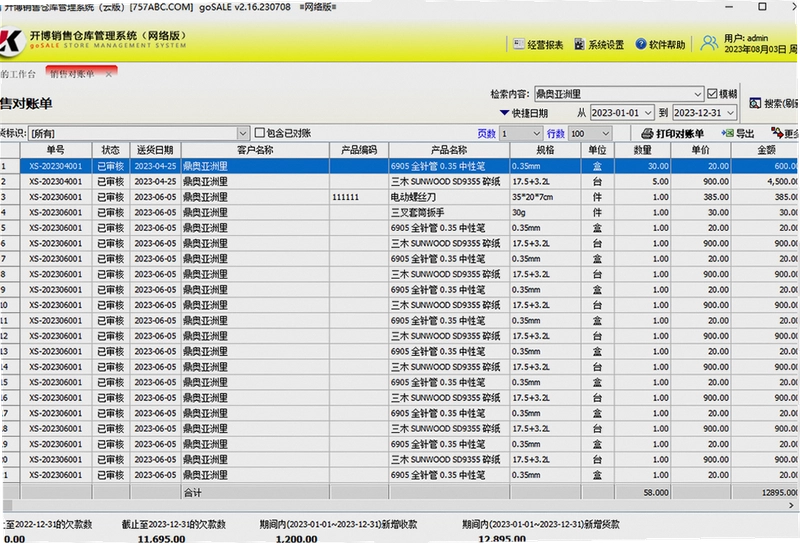Uncheck the 模糊 fuzzy search checkbox
The height and width of the screenshot is (543, 800).
click(712, 94)
